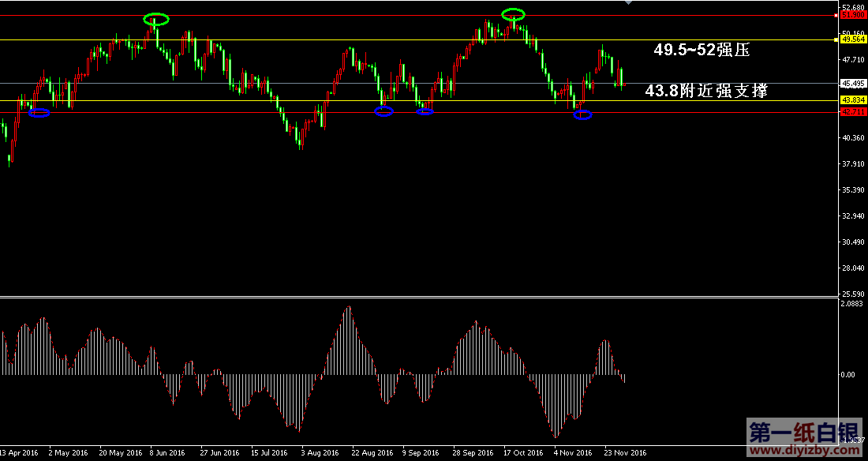
Task: Select the 43.8附近强支撑 text annotation
Action: point(705,92)
